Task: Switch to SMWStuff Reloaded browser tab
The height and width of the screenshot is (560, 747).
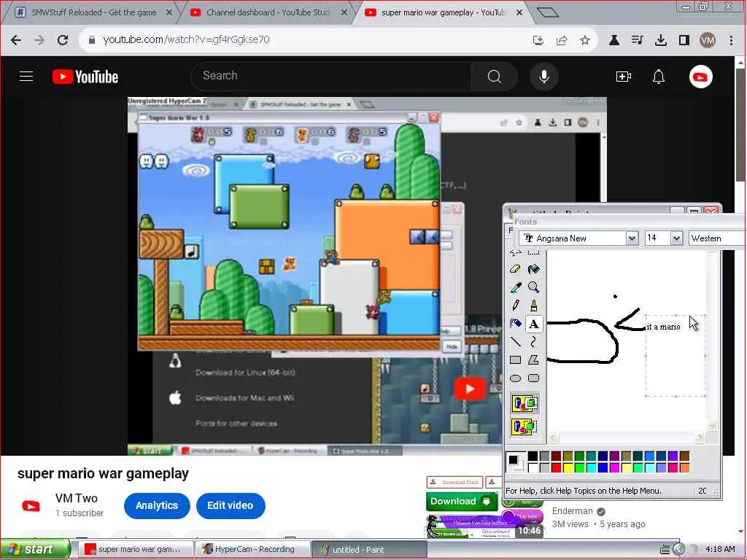Action: [x=93, y=12]
